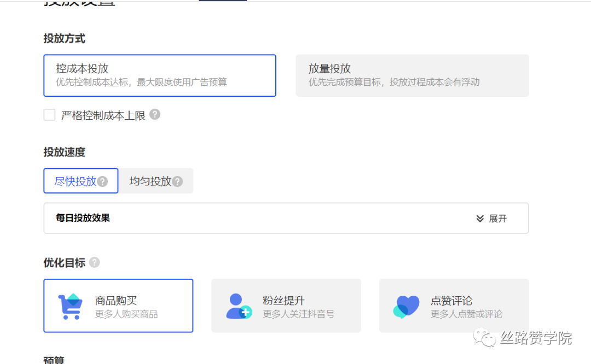Select the 放量投放 delivery option
Screen dimensions: 591x364
click(x=412, y=75)
